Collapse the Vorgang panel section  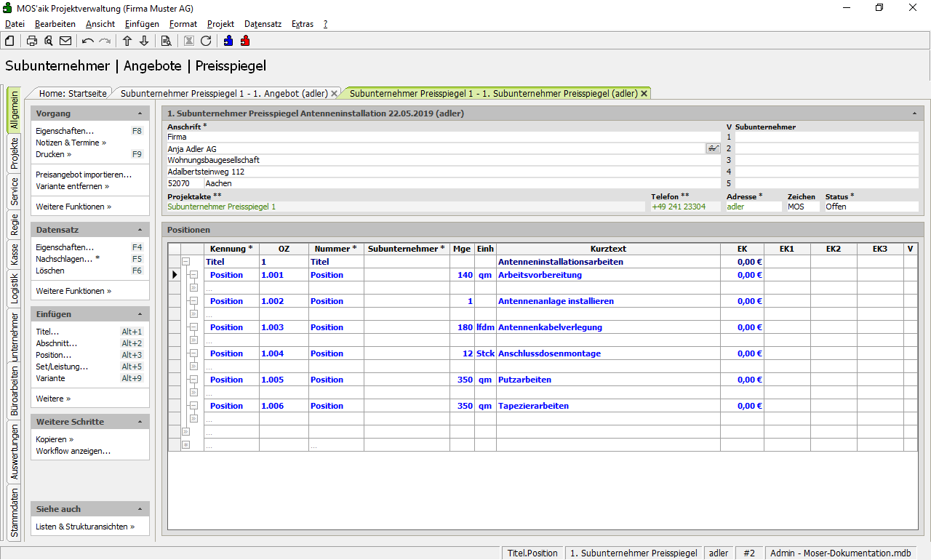point(140,113)
